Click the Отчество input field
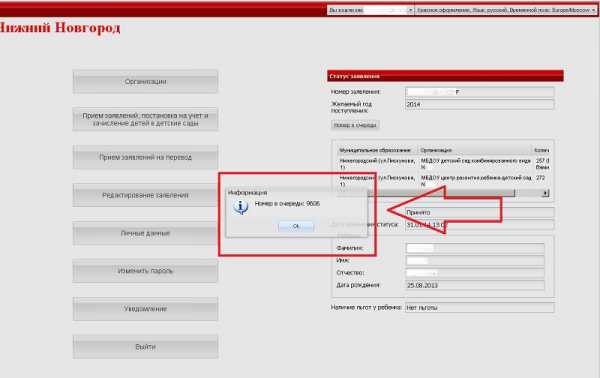Image resolution: width=600 pixels, height=378 pixels. click(x=475, y=273)
